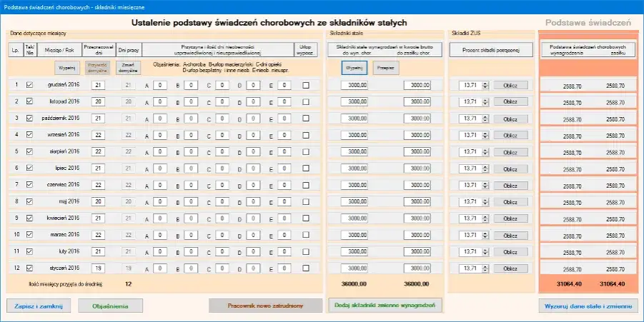Viewport: 644px width, 322px height.
Task: Open Objaśnienia explanations
Action: pyautogui.click(x=109, y=306)
